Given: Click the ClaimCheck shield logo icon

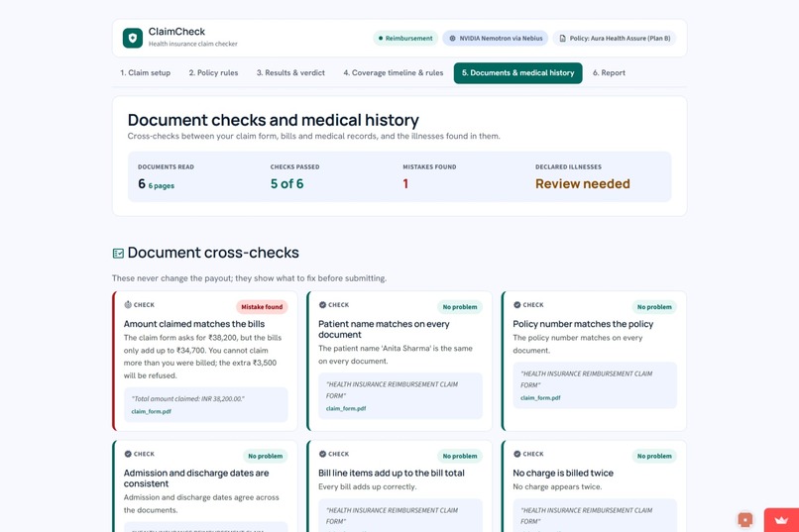Looking at the screenshot, I should coord(133,39).
